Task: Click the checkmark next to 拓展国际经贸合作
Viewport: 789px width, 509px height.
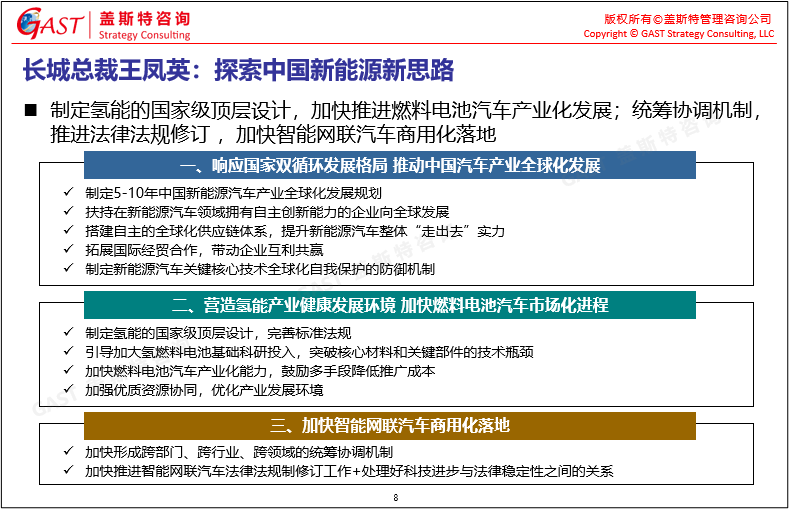Action: click(x=68, y=250)
